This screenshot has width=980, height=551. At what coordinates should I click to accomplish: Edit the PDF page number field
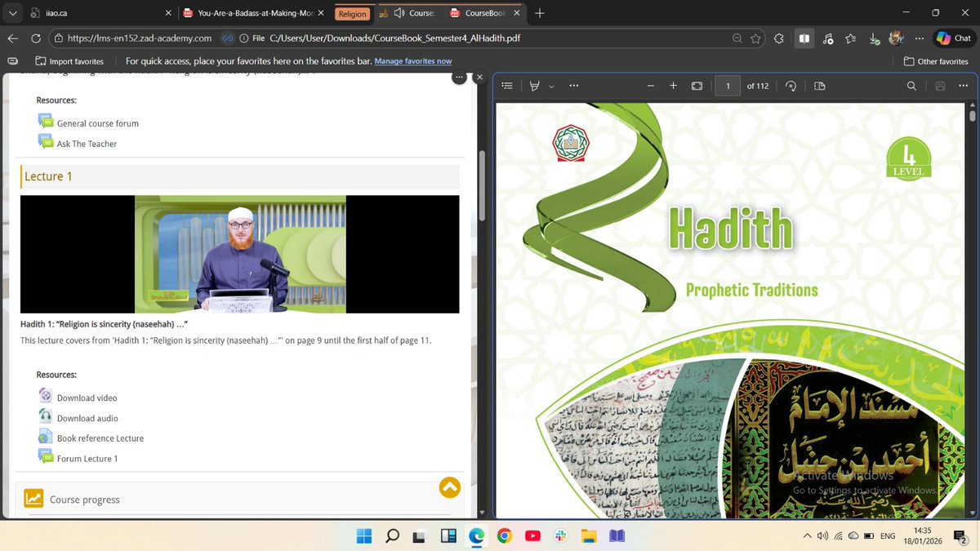click(728, 85)
